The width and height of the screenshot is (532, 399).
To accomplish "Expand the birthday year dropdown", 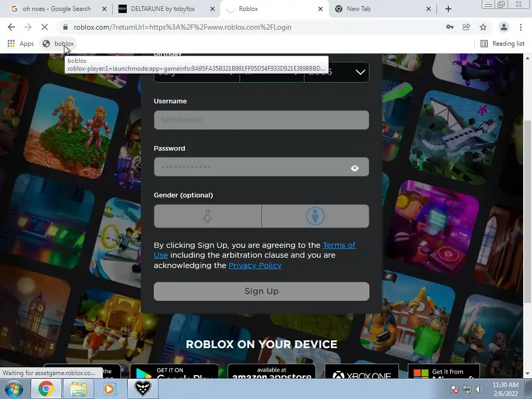I will click(x=336, y=72).
